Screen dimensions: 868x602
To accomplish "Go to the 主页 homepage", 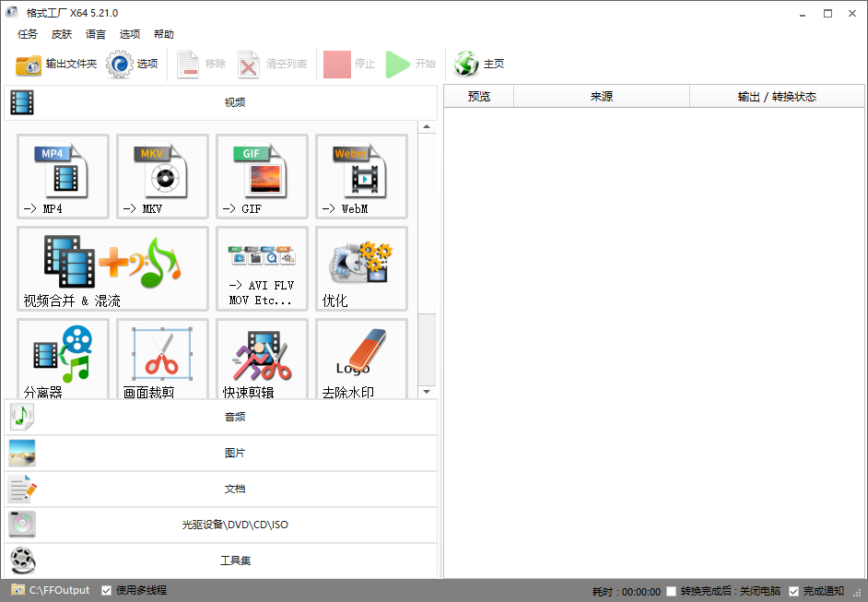I will [479, 65].
